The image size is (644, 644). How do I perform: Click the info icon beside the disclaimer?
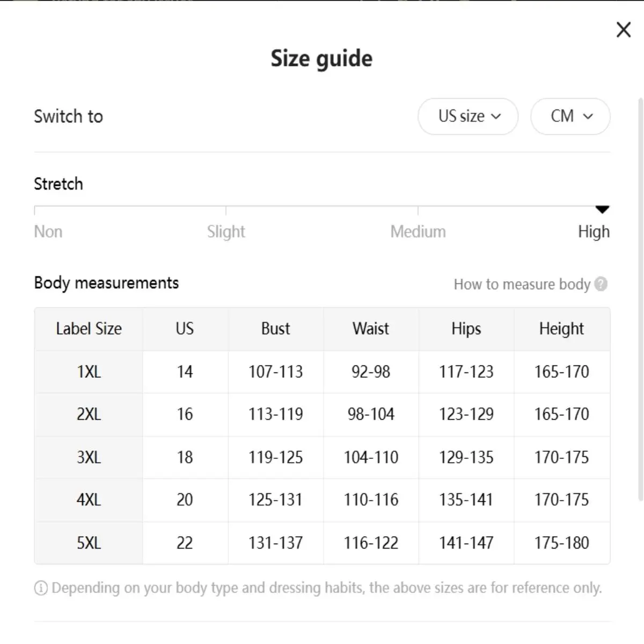[x=41, y=588]
